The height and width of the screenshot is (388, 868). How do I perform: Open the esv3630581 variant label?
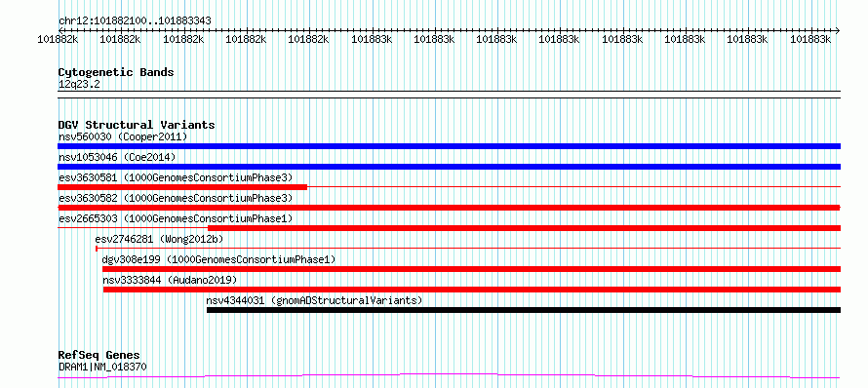(x=175, y=177)
